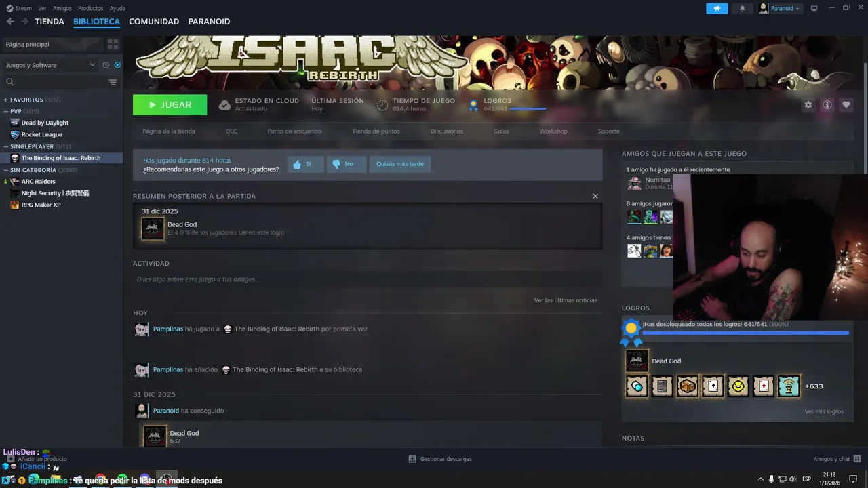Image resolution: width=868 pixels, height=488 pixels.
Task: Open Gestionar descargas
Action: 440,459
